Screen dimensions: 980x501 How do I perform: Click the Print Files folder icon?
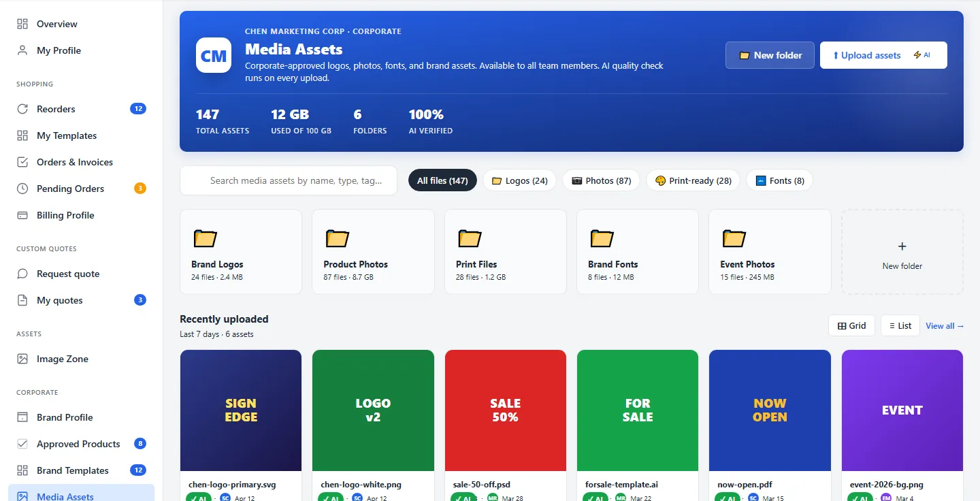(470, 238)
